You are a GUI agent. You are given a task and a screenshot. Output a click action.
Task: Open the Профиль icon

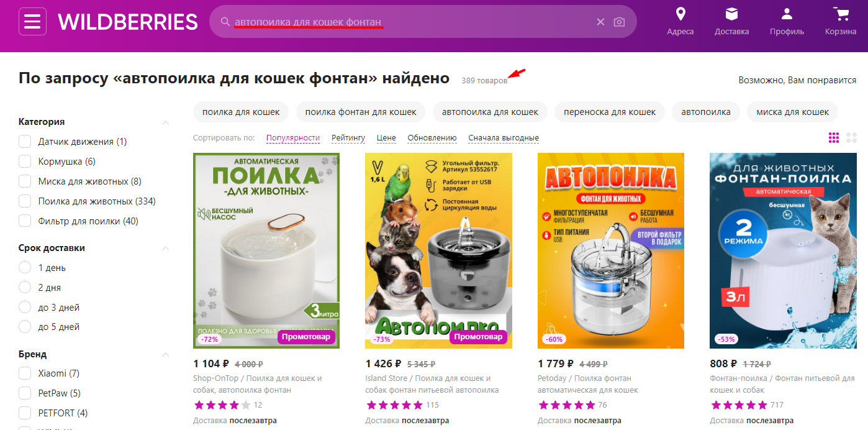[x=787, y=14]
